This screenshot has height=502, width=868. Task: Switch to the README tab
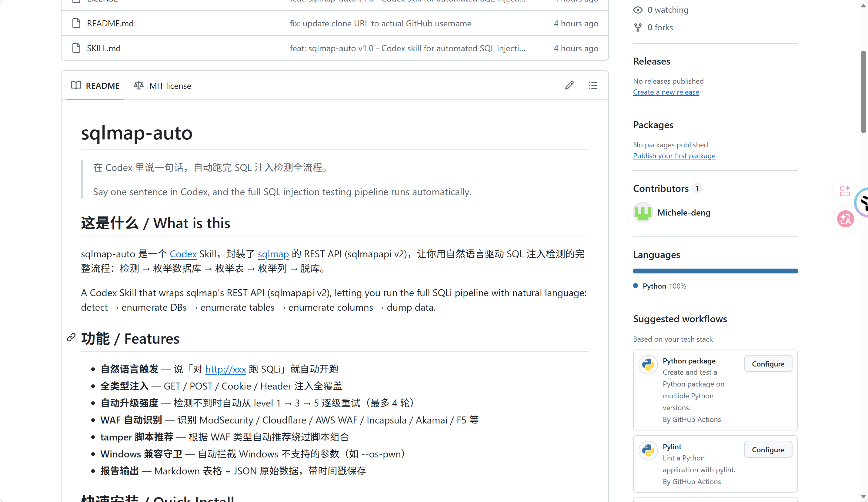[95, 85]
